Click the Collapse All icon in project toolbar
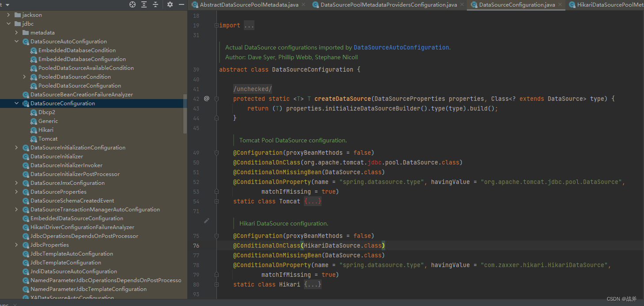 point(155,4)
